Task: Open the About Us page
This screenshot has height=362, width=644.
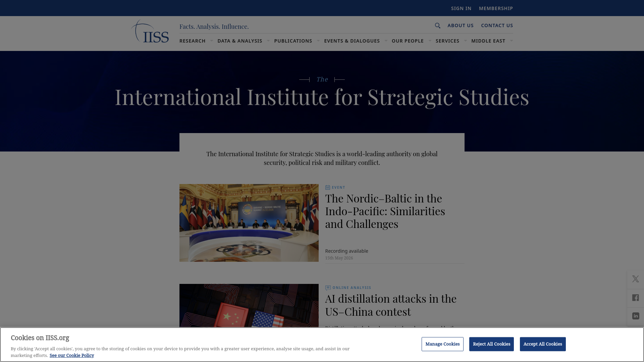Action: click(x=461, y=25)
